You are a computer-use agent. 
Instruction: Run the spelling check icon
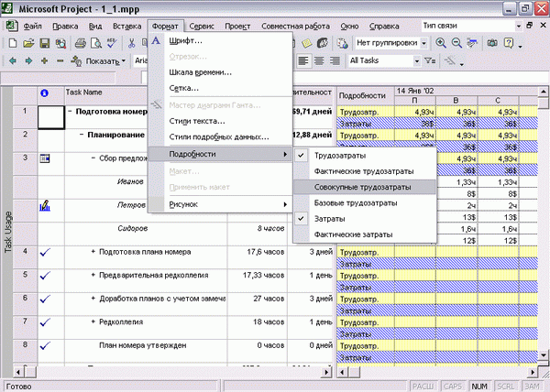112,43
